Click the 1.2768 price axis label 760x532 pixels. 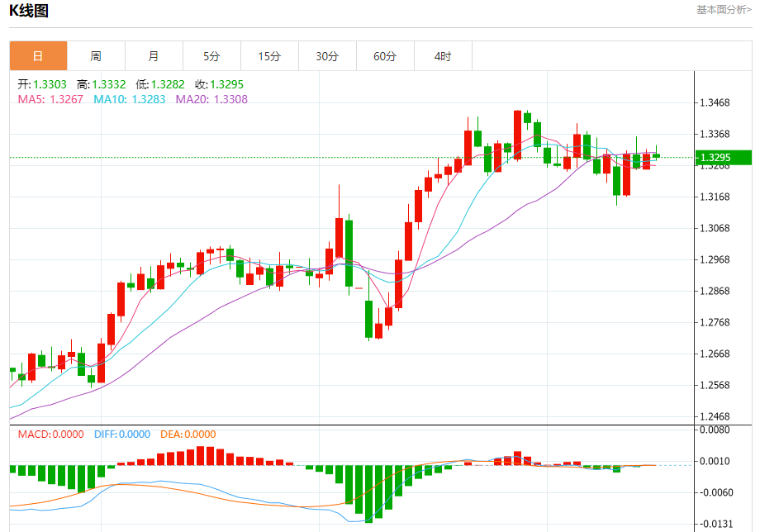[x=715, y=323]
